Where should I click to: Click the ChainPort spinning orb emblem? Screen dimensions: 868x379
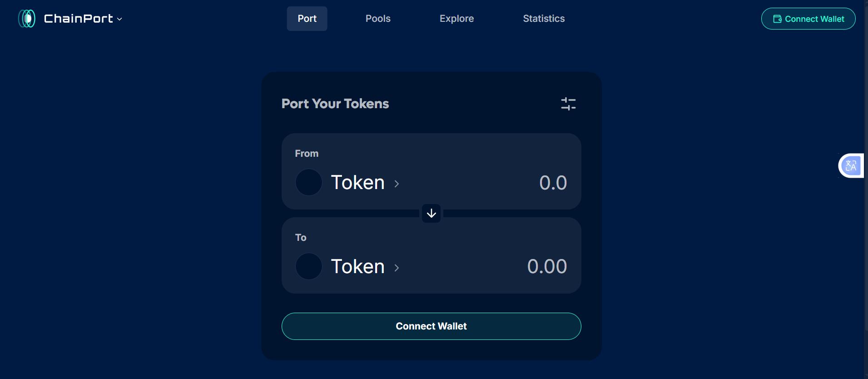point(26,18)
